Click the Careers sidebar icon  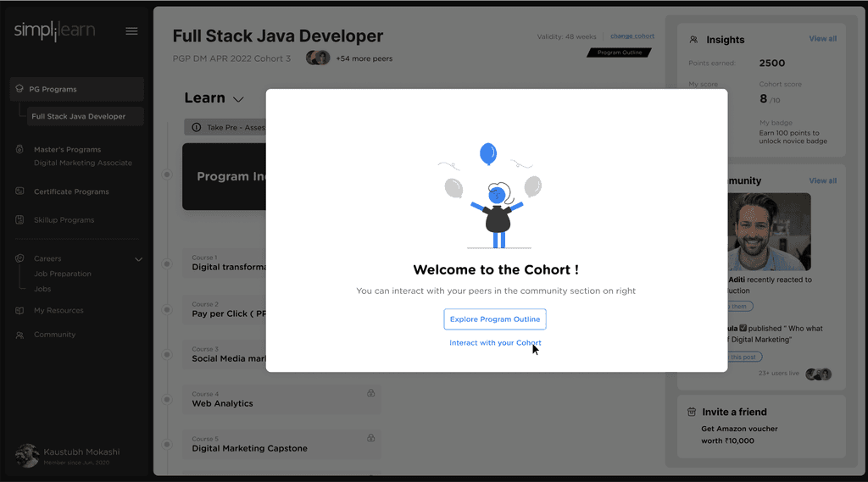click(x=19, y=258)
